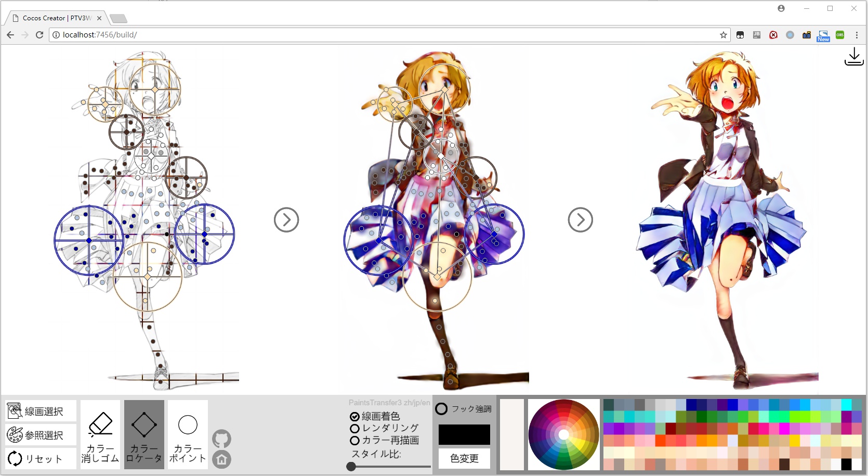Pick the dark maroon red palette swatch
Viewport: 868px width, 476px height.
coord(670,428)
